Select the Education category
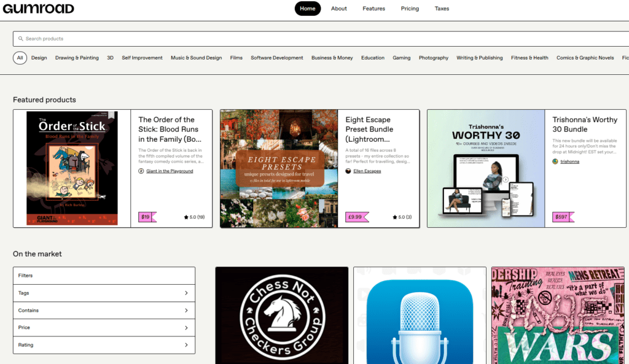The height and width of the screenshot is (364, 629). pyautogui.click(x=373, y=58)
